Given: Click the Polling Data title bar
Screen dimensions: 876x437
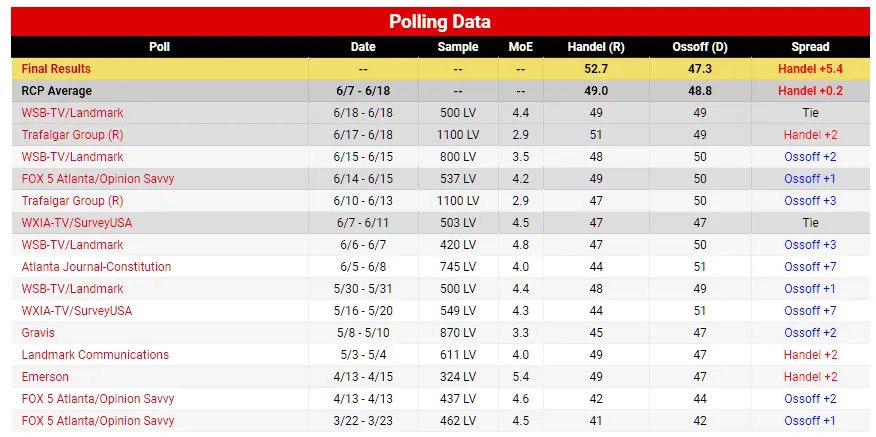Looking at the screenshot, I should (438, 21).
